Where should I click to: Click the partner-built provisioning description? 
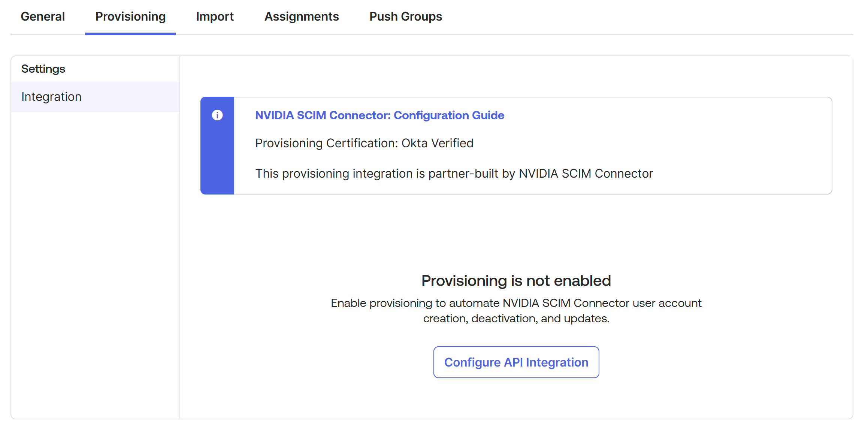(454, 173)
